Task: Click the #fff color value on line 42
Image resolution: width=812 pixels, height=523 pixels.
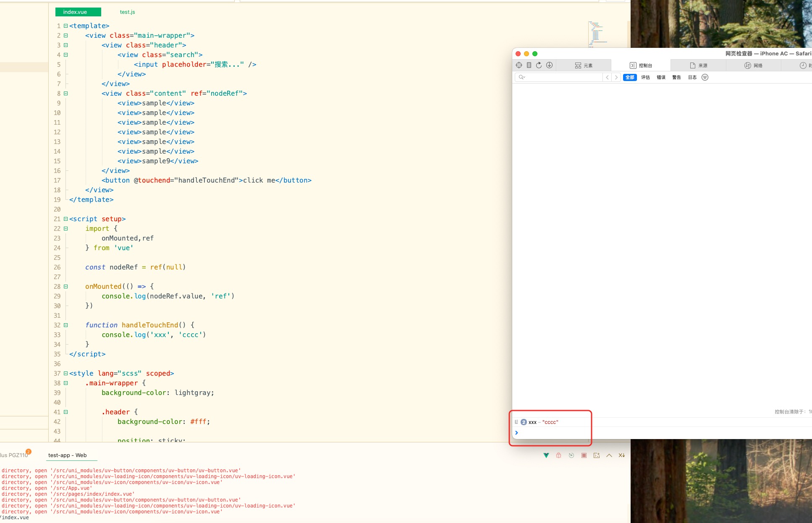Action: pyautogui.click(x=198, y=422)
